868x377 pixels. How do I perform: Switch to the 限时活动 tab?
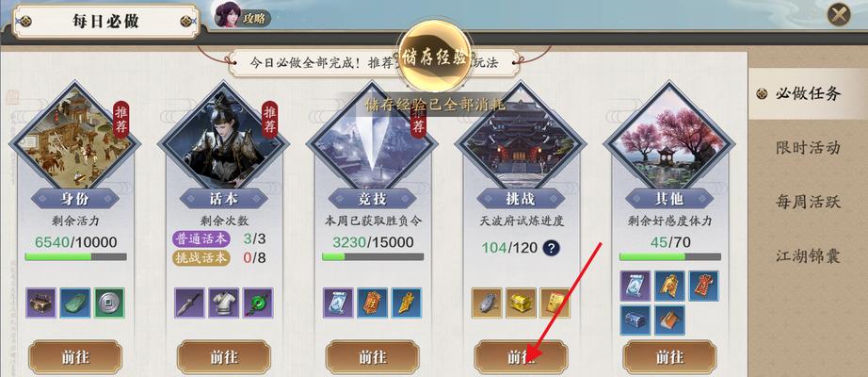pyautogui.click(x=808, y=147)
